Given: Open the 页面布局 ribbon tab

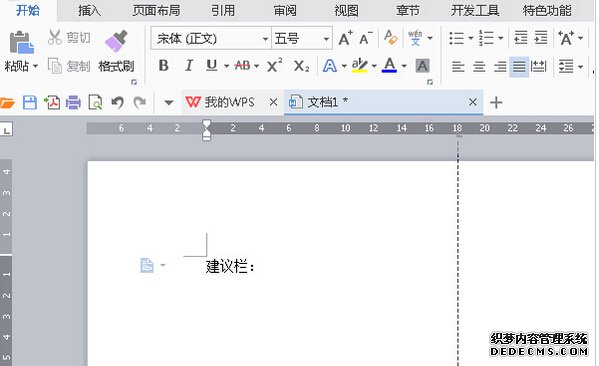Looking at the screenshot, I should click(x=156, y=10).
